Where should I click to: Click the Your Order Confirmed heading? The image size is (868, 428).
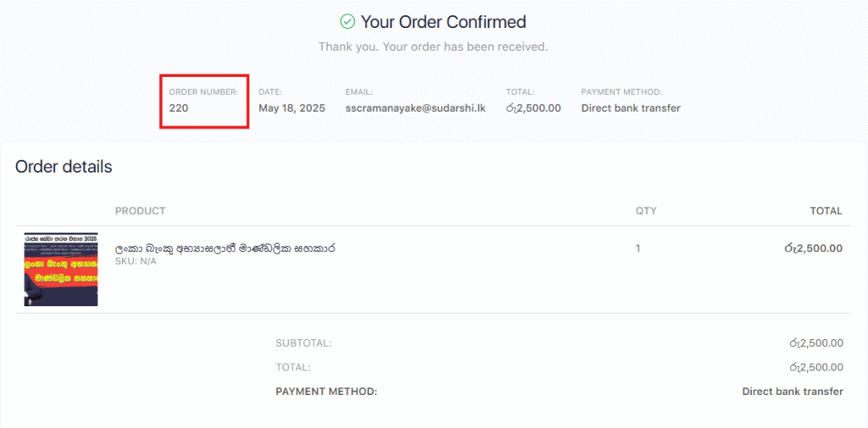pyautogui.click(x=443, y=22)
